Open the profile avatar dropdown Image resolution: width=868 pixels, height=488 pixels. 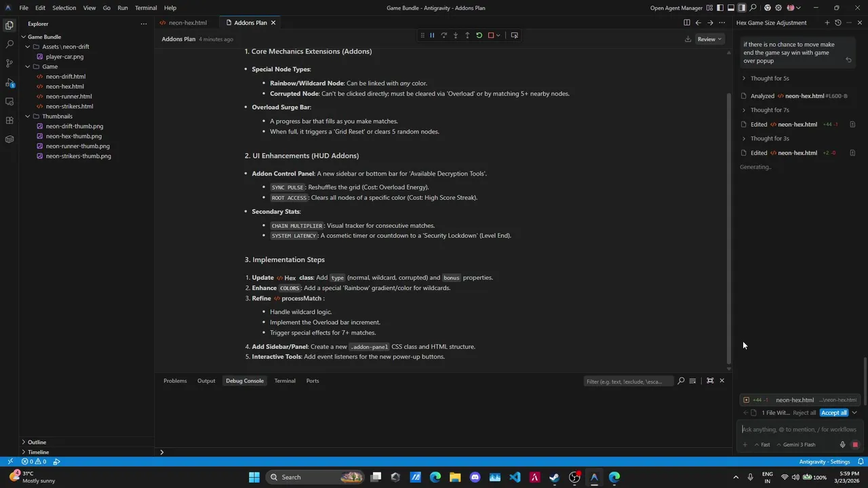pos(793,8)
